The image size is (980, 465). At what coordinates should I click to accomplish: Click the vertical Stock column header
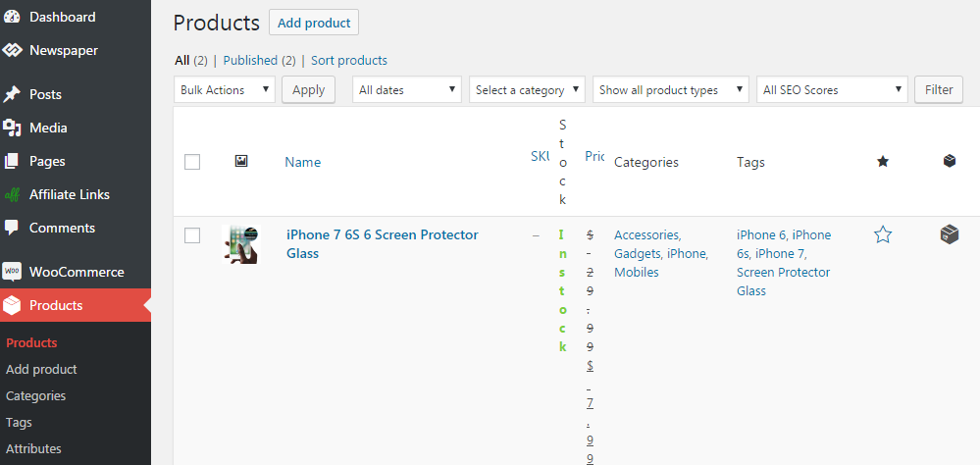[x=562, y=162]
